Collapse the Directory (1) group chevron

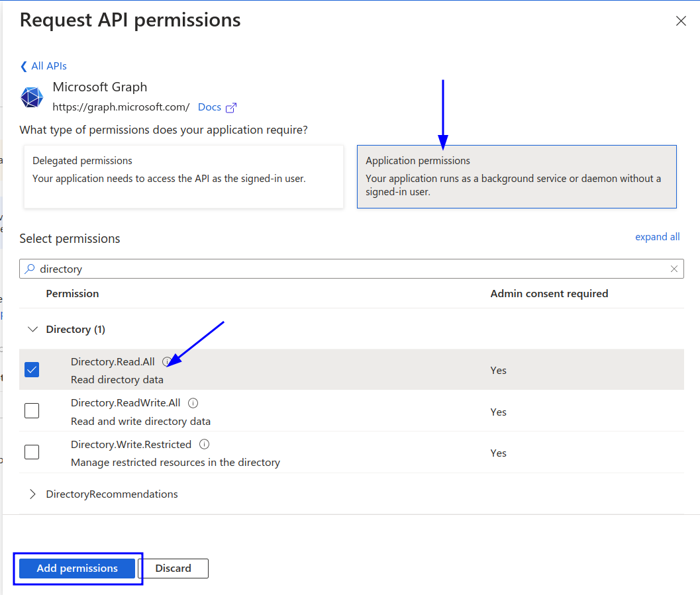[32, 329]
